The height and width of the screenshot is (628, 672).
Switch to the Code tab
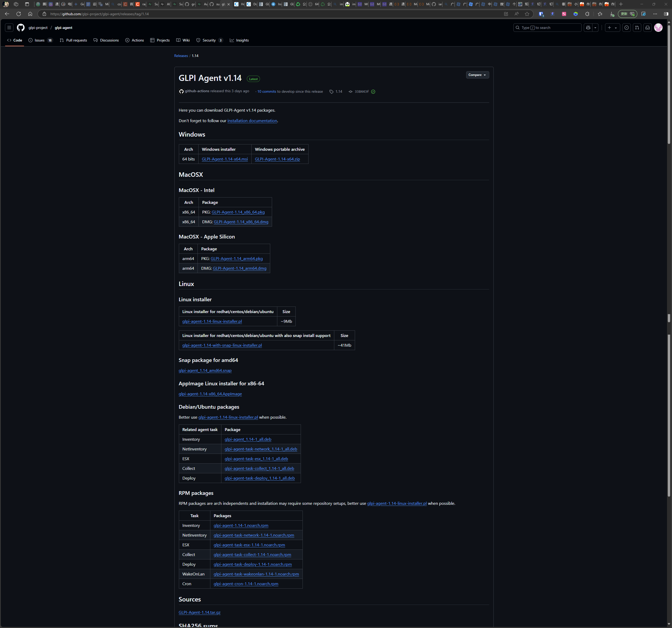14,40
